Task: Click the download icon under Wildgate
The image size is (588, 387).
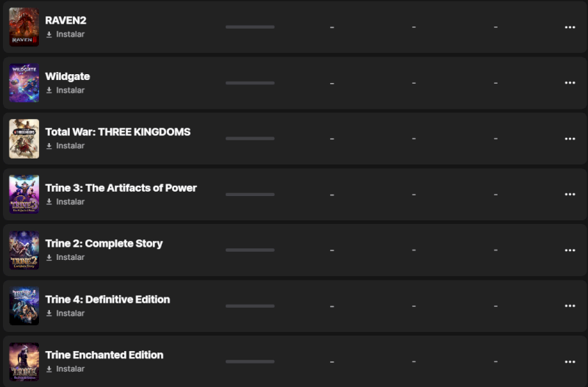Action: click(x=49, y=90)
